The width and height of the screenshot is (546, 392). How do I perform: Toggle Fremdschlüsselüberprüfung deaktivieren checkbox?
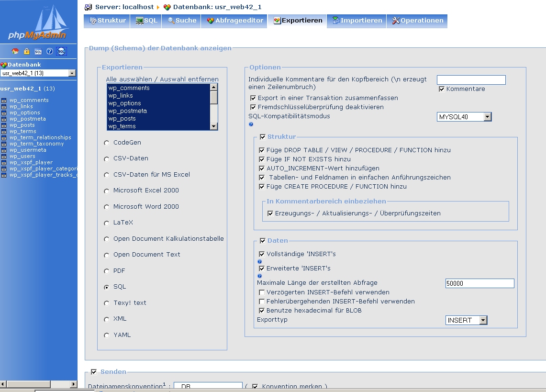253,107
